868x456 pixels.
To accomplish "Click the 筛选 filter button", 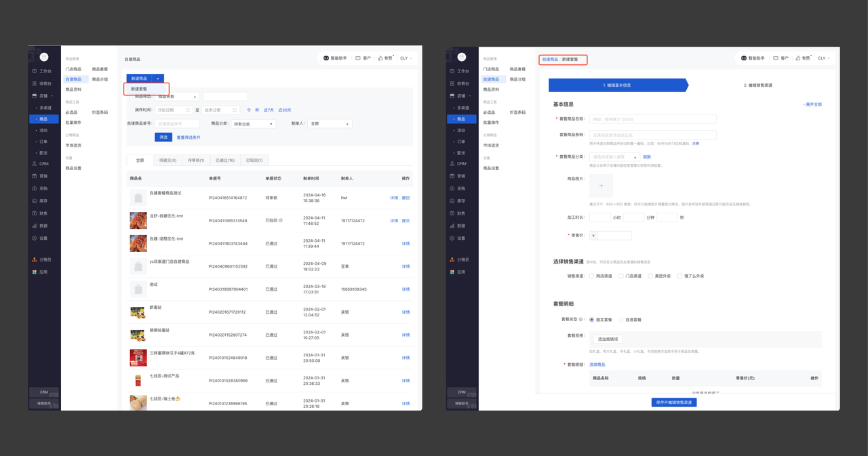I will [x=163, y=138].
